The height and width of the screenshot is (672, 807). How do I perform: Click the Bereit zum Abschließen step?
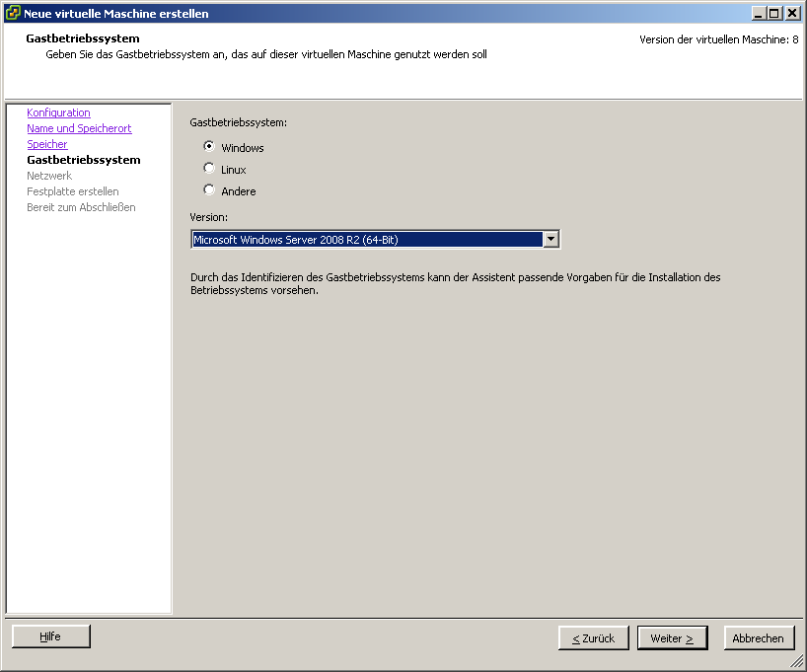(81, 207)
